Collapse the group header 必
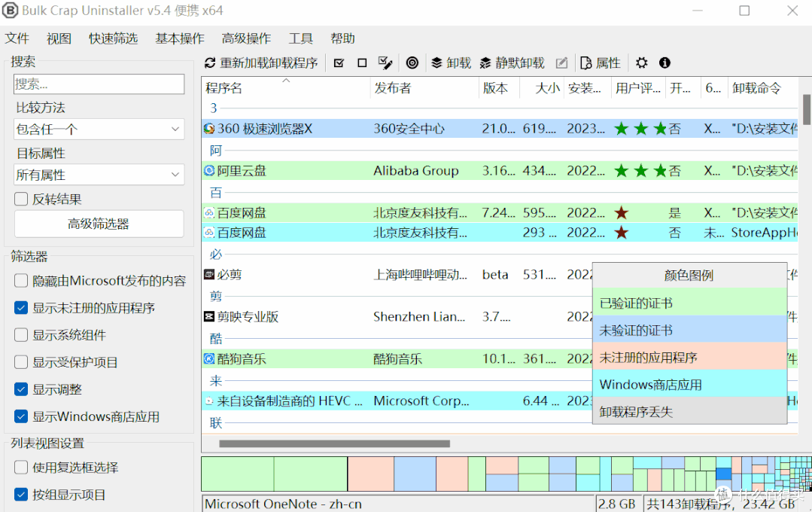 coord(215,254)
